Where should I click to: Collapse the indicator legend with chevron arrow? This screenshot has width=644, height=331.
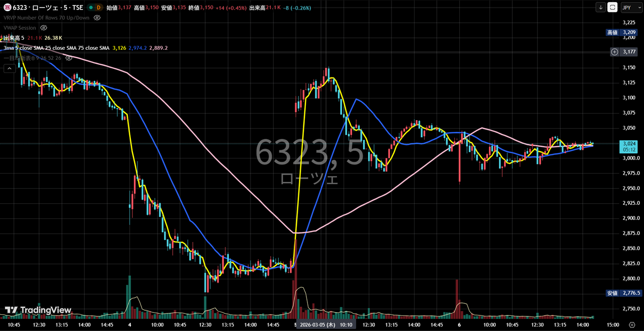click(x=9, y=68)
